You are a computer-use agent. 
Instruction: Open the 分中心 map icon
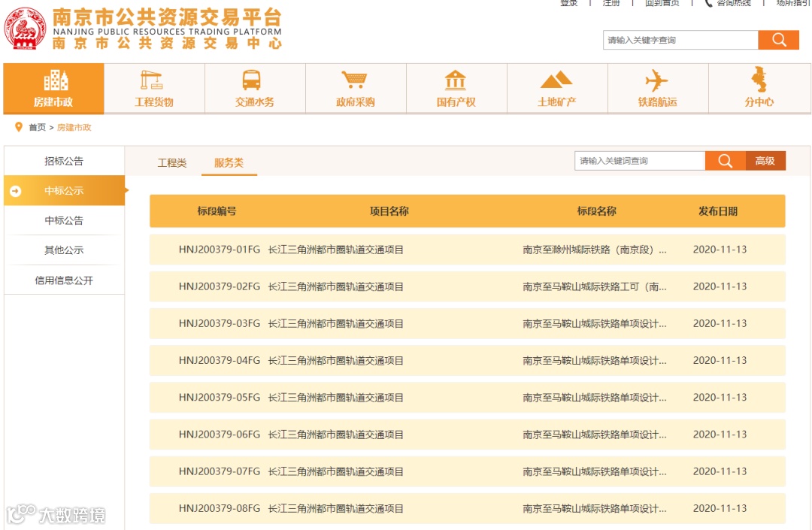[x=759, y=79]
